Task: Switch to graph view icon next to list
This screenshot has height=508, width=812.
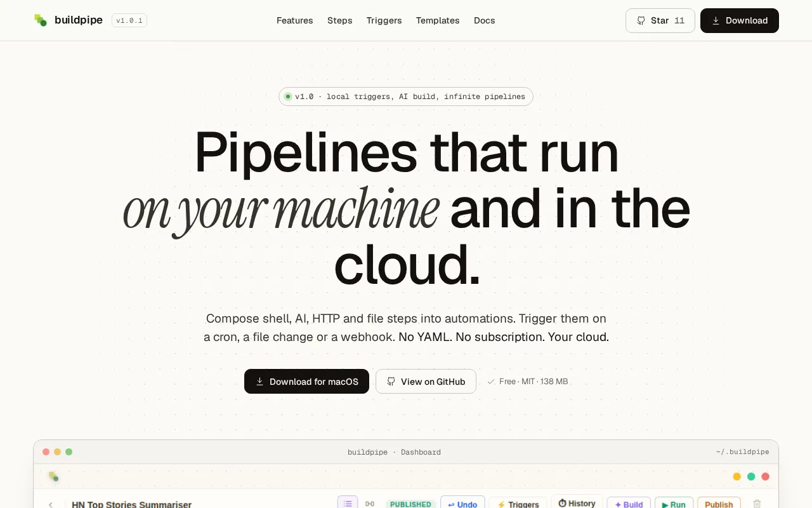Action: [x=370, y=504]
